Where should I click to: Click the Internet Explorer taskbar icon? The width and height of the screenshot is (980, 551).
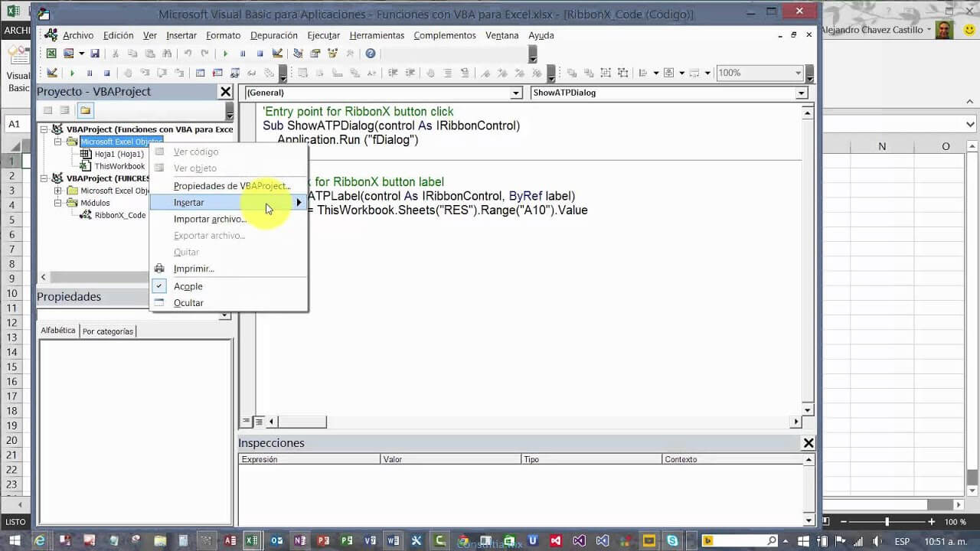tap(40, 541)
